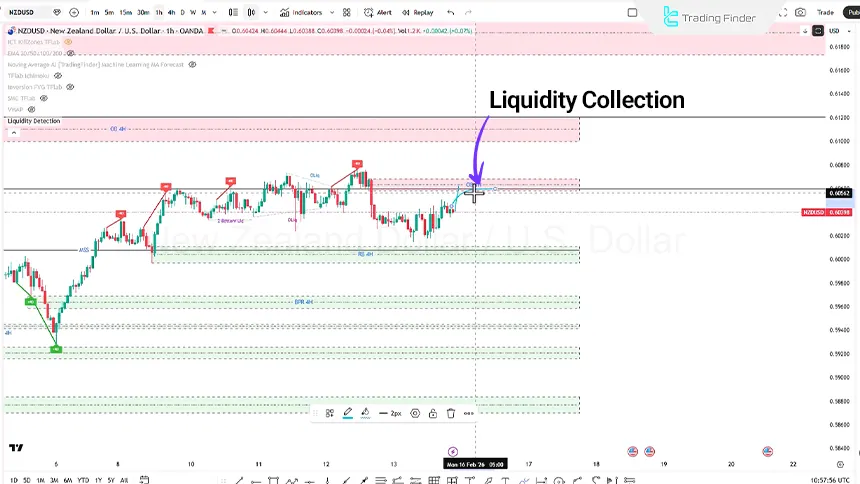Start bar Replay mode
This screenshot has width=860, height=484.
(x=417, y=12)
